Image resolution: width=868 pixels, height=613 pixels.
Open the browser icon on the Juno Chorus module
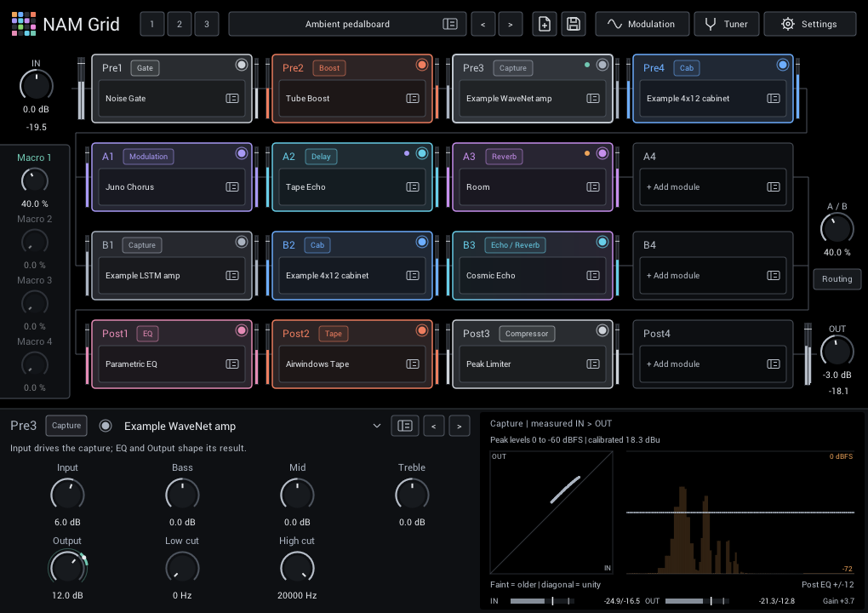tap(232, 186)
